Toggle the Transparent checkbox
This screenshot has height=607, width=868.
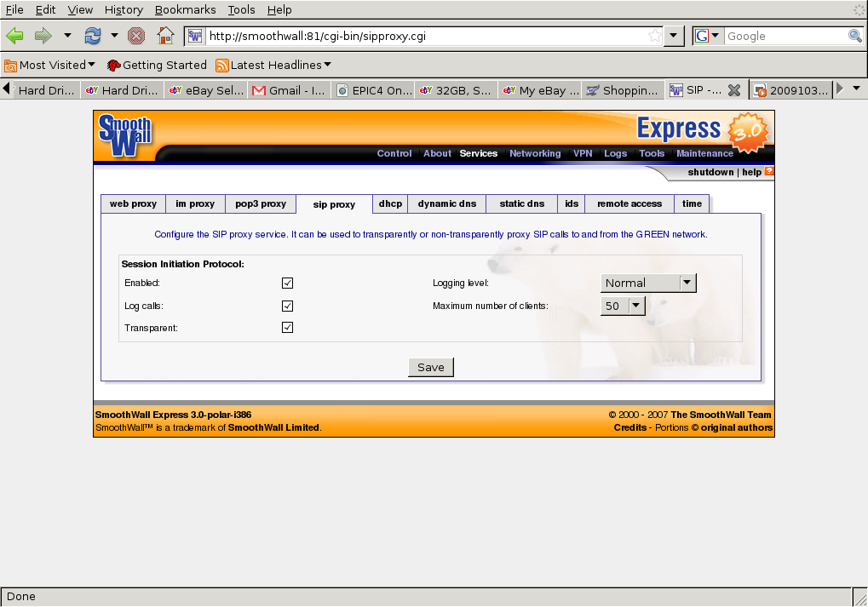point(287,328)
